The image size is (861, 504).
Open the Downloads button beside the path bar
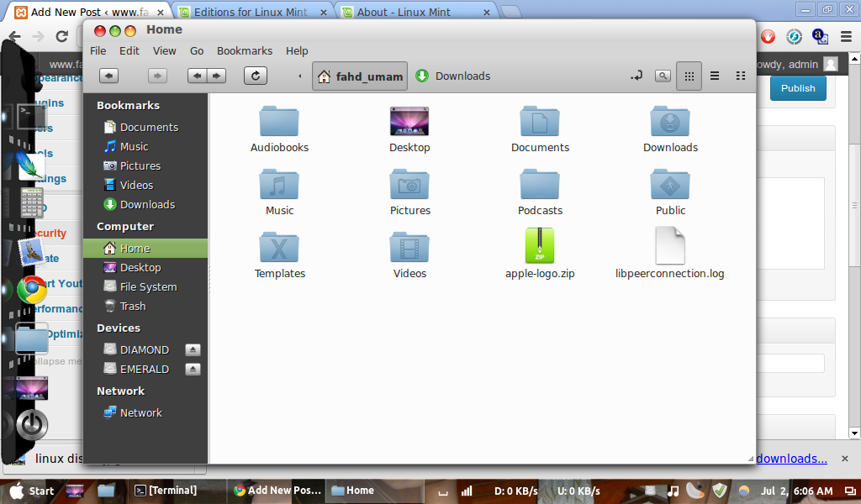coord(452,75)
